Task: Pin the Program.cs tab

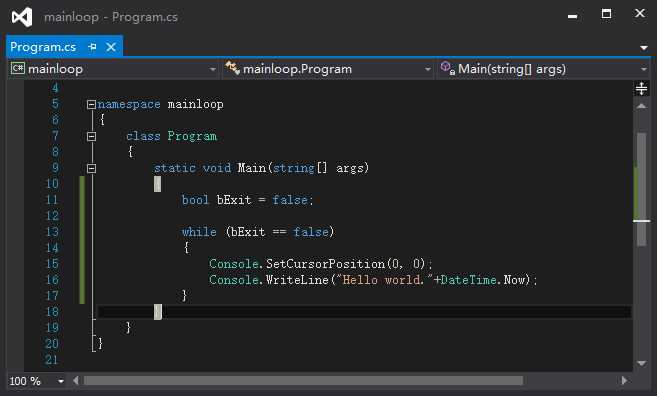Action: 93,47
